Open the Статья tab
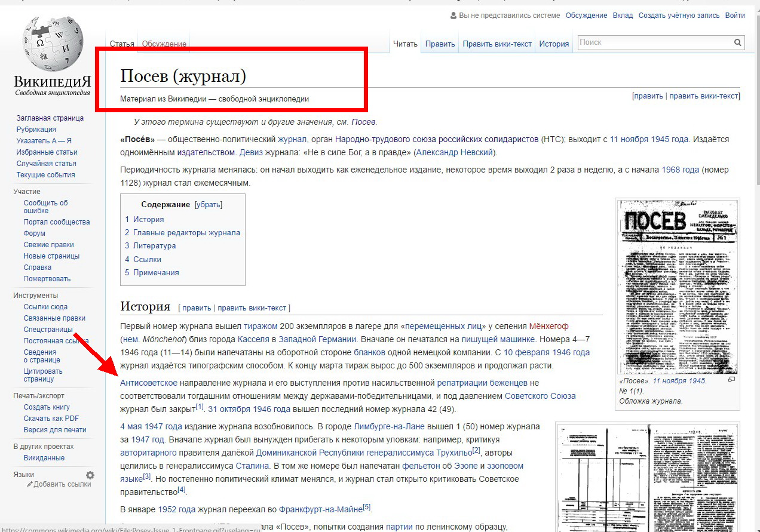 tap(122, 44)
